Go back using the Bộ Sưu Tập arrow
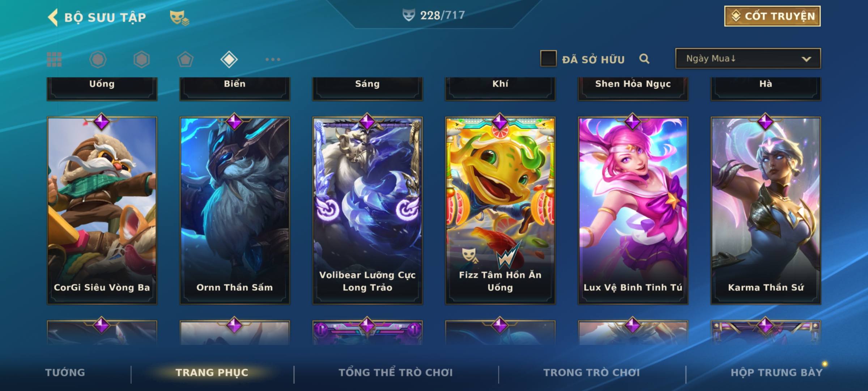 [53, 17]
